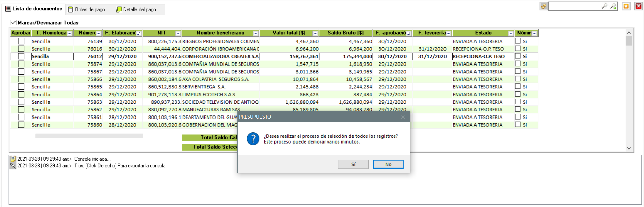
Task: Open the Estado column filter dropdown
Action: [x=511, y=33]
